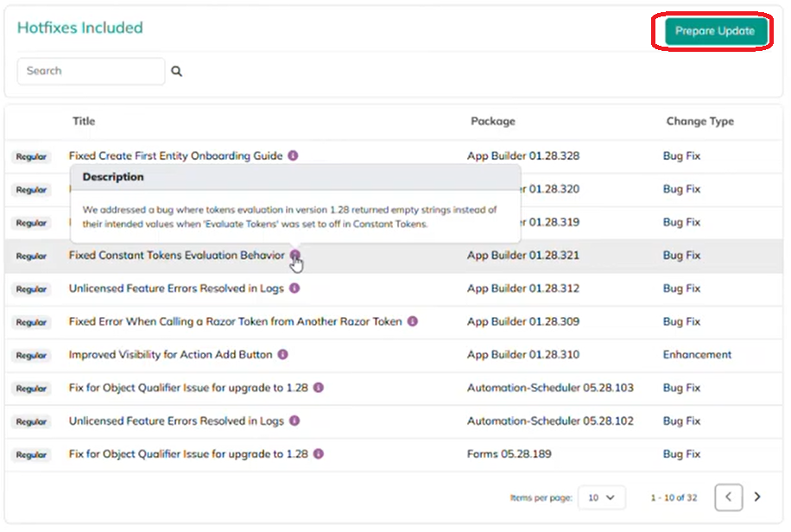Click info icon on App Builder 01.28.312 Unlicensed Feature row

(294, 288)
